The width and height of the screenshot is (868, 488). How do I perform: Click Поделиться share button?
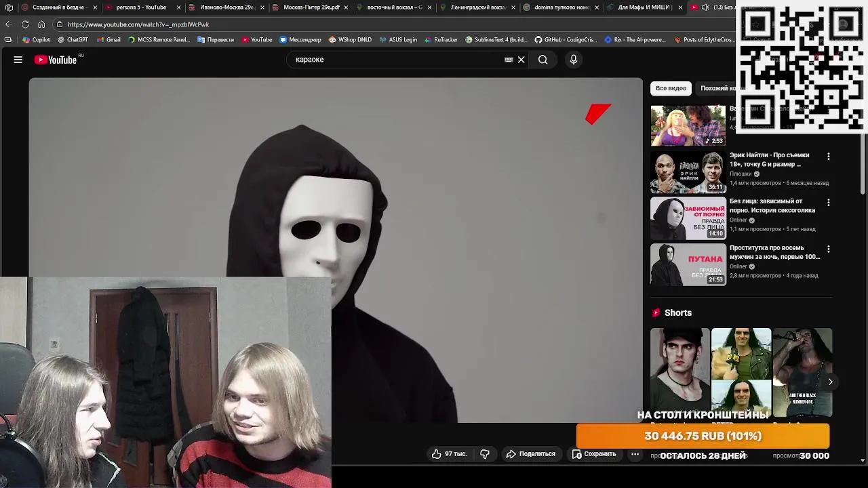pos(531,454)
